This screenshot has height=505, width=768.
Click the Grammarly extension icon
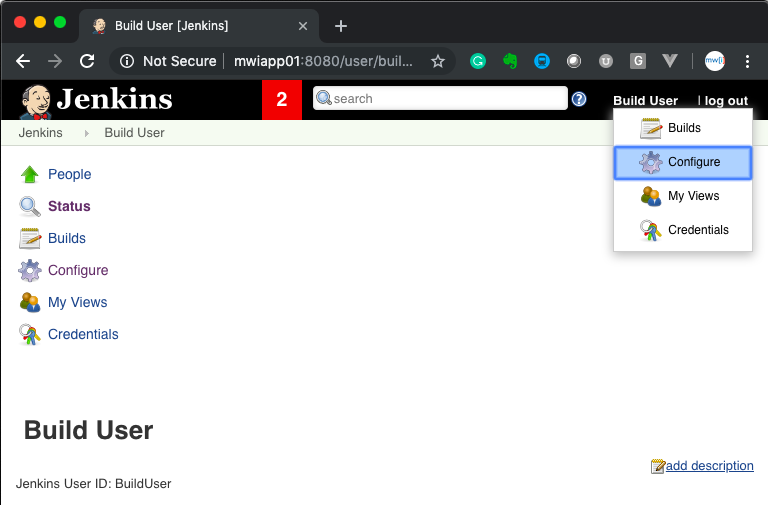click(x=478, y=61)
